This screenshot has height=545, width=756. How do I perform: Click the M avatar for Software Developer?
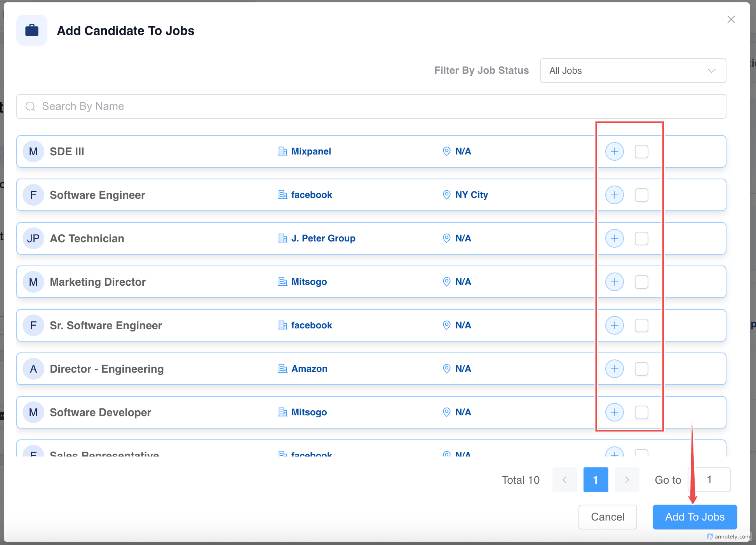coord(33,412)
